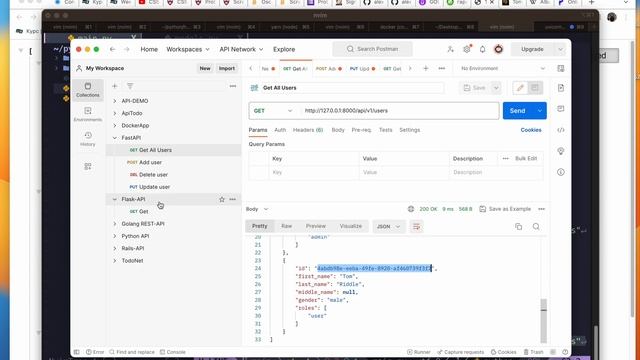The height and width of the screenshot is (360, 640).
Task: Open Find and replace in status bar
Action: (132, 352)
